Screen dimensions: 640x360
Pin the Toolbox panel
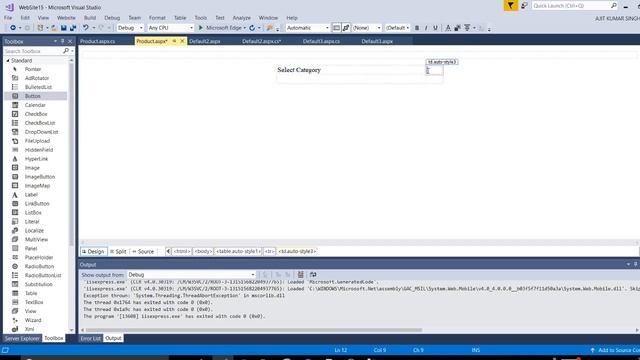62,41
